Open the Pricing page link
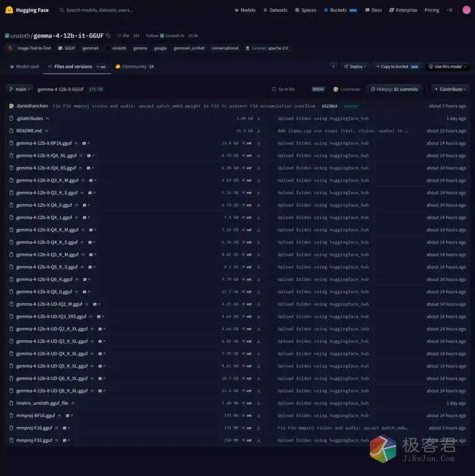 point(432,10)
